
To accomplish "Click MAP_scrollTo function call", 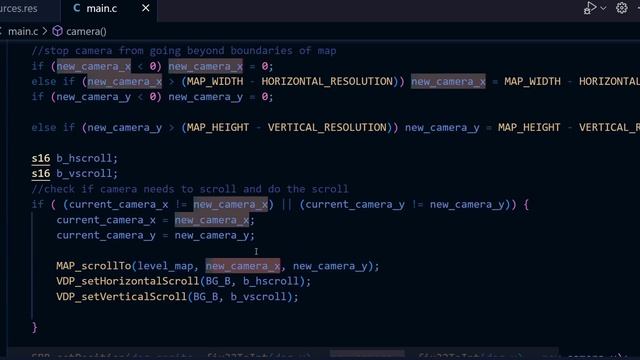I will tap(93, 266).
